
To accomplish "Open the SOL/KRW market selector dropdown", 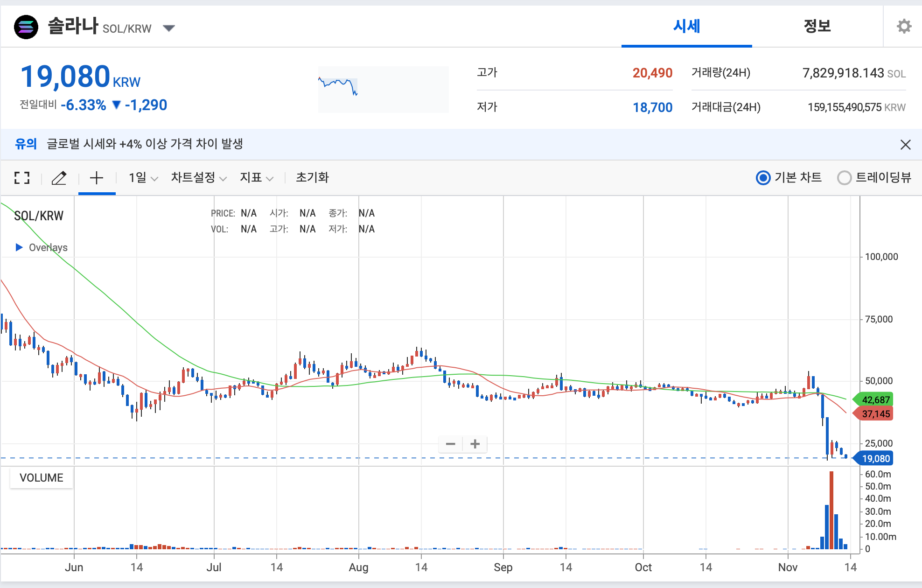I will pyautogui.click(x=169, y=28).
